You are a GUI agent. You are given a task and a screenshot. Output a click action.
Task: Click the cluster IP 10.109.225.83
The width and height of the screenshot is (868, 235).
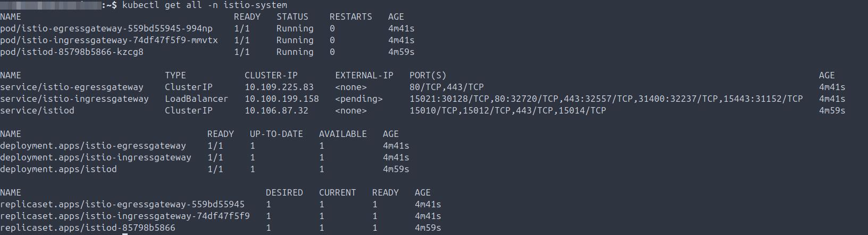pyautogui.click(x=279, y=87)
